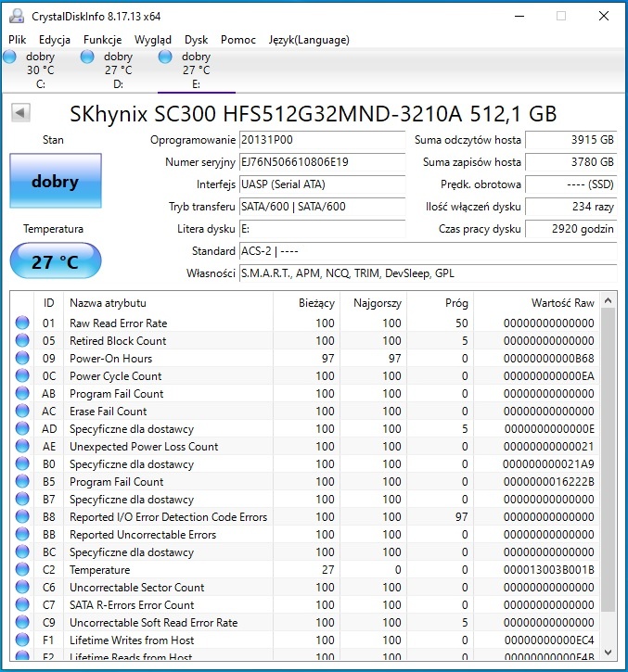Click the serial number field EJ76N506610806E19
Screen dimensions: 628x672
pyautogui.click(x=322, y=162)
